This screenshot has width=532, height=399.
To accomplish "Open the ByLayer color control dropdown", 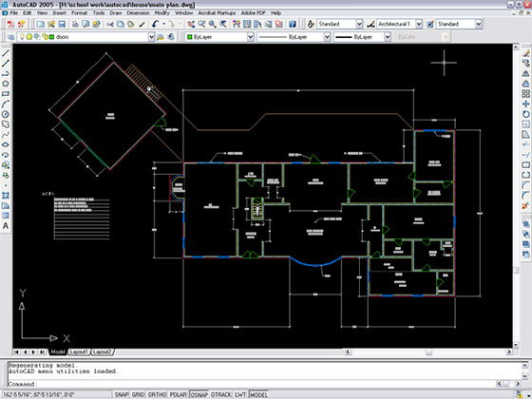I will 250,37.
